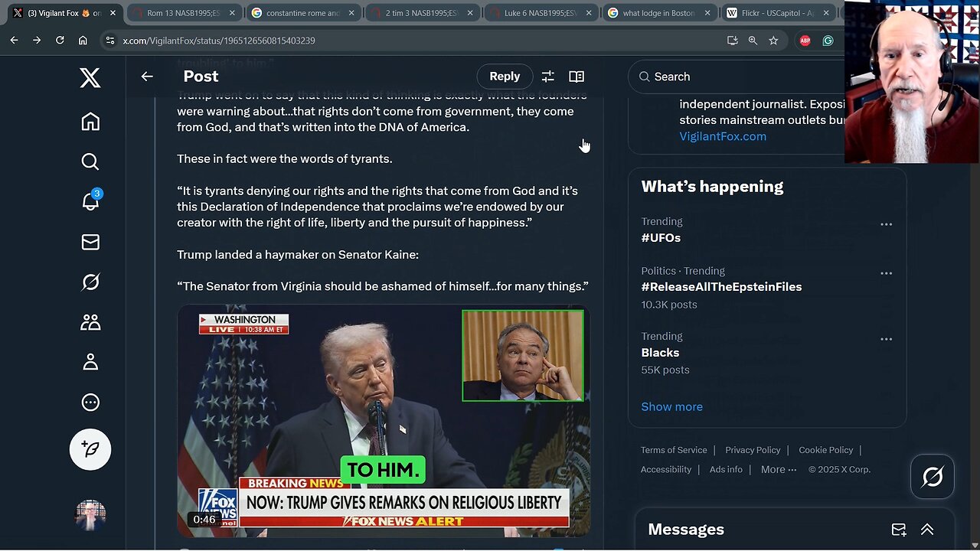Click the floating Grok button at right
The width and height of the screenshot is (980, 551).
933,477
